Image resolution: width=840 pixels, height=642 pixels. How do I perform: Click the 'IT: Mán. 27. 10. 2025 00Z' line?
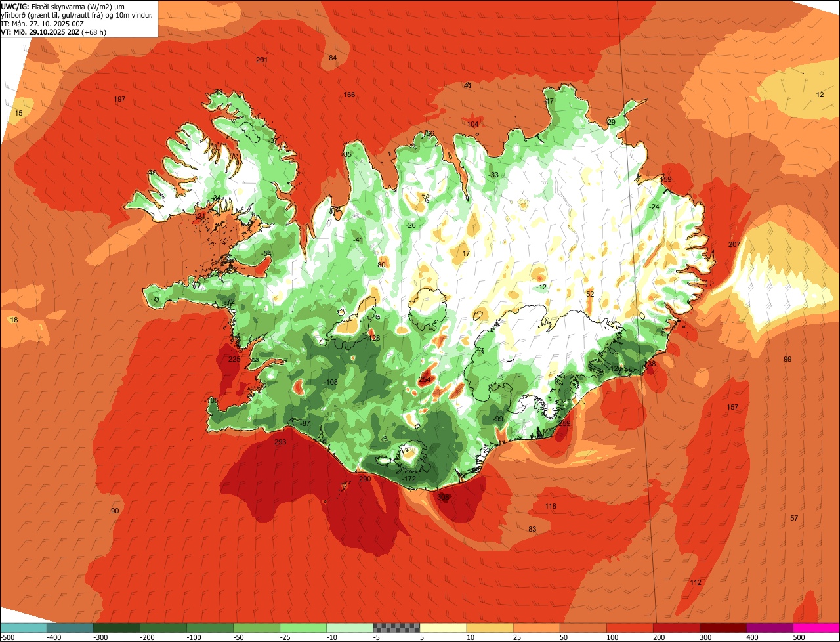(x=42, y=23)
